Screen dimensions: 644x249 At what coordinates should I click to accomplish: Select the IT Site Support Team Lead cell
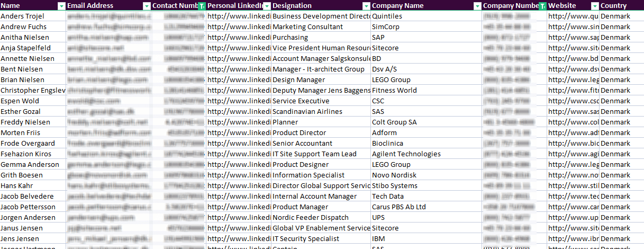coord(321,154)
